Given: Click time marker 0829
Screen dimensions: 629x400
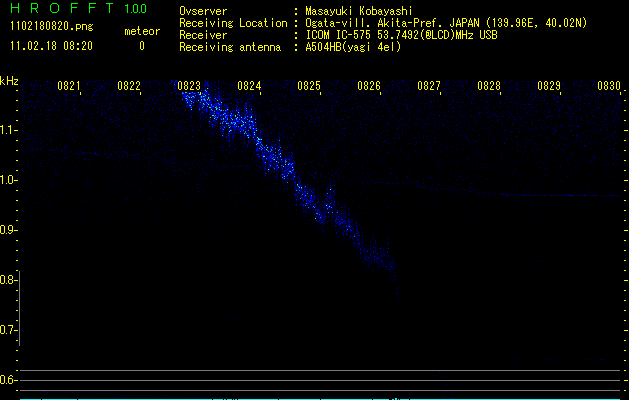Looking at the screenshot, I should (549, 86).
